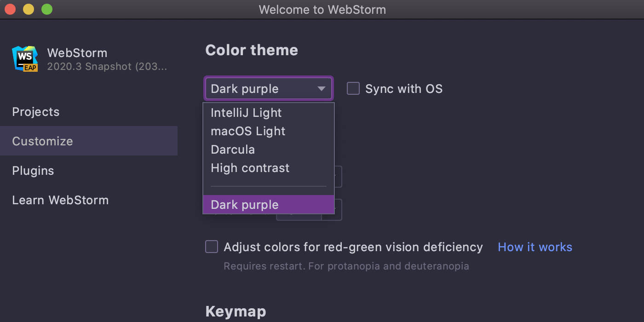Enable the Sync with OS checkbox

point(353,88)
